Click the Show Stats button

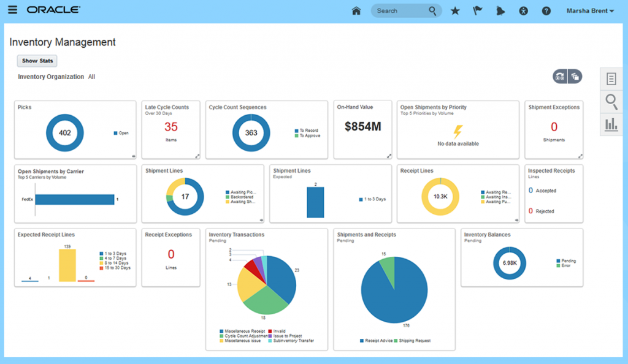(x=37, y=61)
